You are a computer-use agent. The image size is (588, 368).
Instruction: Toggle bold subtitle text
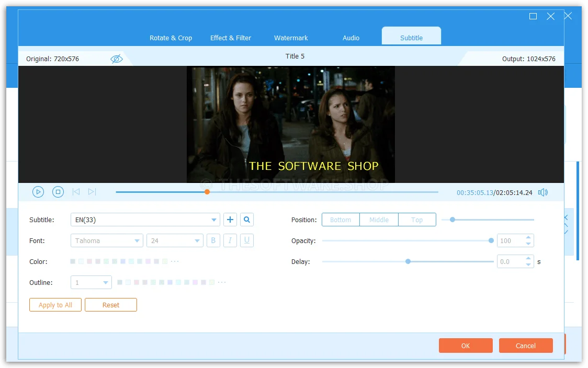pos(213,240)
